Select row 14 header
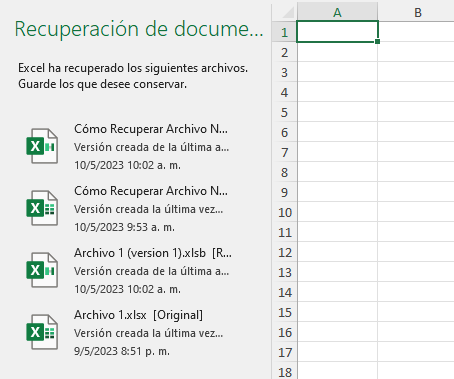The width and height of the screenshot is (454, 379). tap(284, 292)
